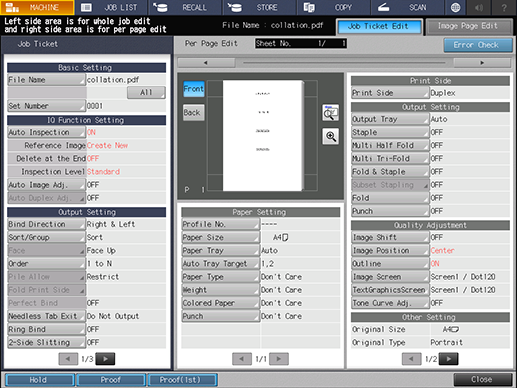Screen dimensions: 517x388
Task: Show the Back side preview
Action: click(x=194, y=113)
